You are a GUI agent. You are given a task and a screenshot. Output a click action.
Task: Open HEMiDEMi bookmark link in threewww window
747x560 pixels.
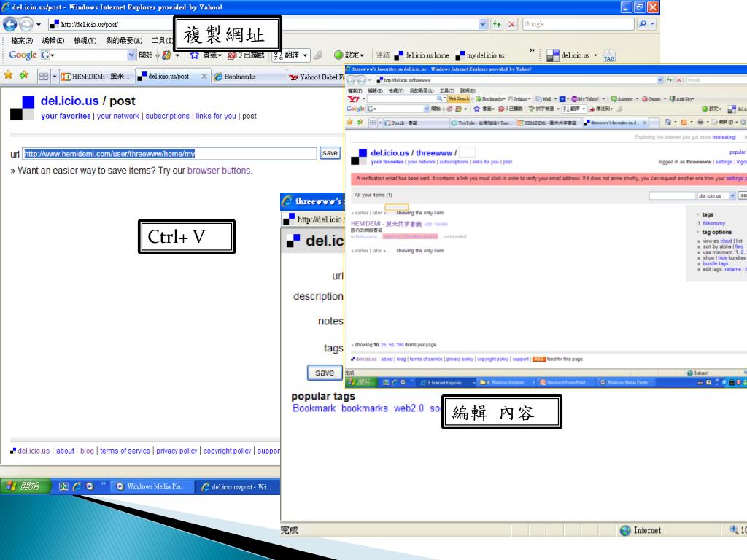tap(387, 224)
